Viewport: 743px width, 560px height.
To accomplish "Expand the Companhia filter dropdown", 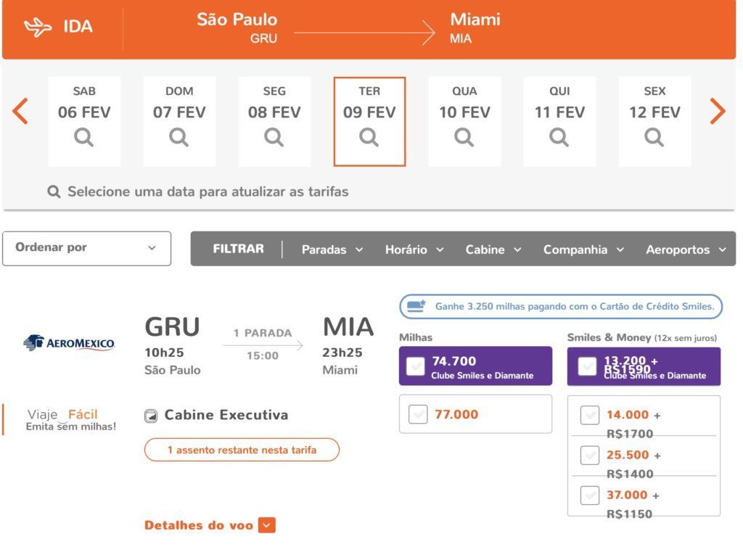I will click(583, 250).
